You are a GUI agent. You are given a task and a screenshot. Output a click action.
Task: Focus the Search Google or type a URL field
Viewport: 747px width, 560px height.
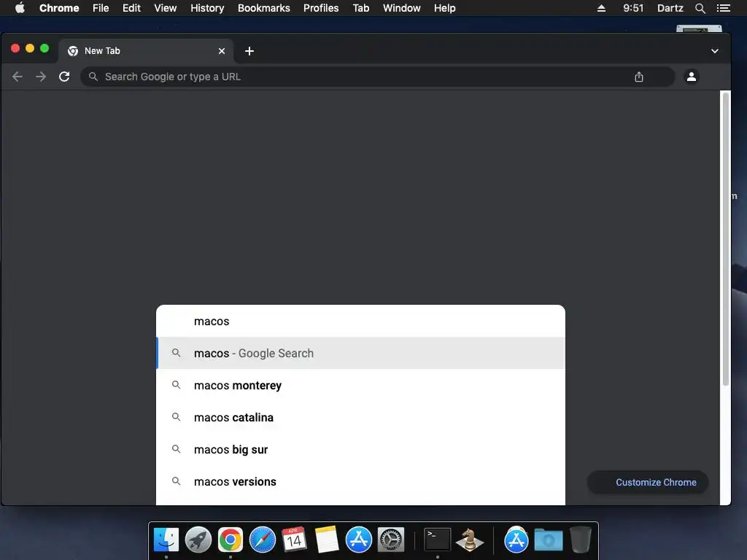click(x=377, y=77)
